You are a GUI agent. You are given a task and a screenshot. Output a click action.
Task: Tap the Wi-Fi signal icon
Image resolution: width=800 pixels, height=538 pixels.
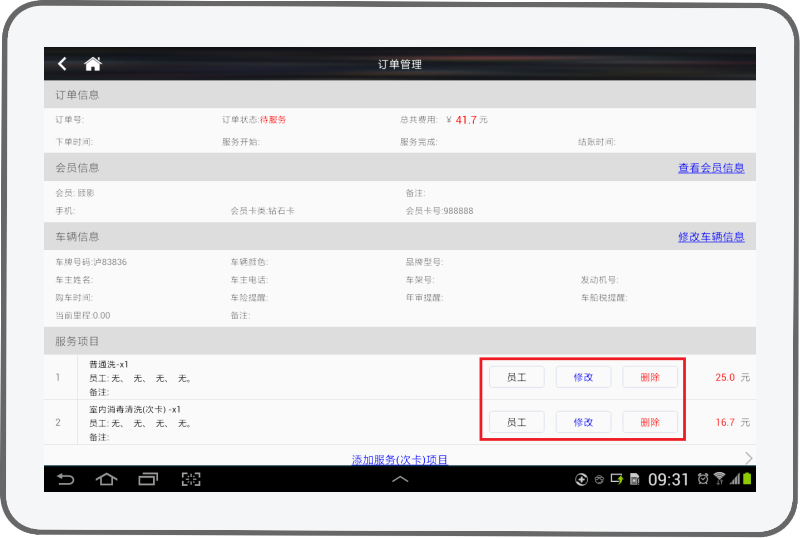[719, 479]
